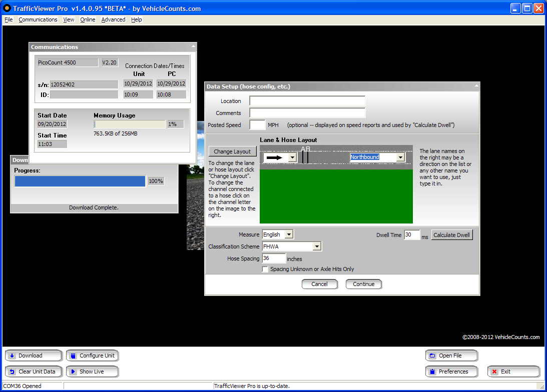Click the Change Layout button
The width and height of the screenshot is (547, 392).
(232, 151)
